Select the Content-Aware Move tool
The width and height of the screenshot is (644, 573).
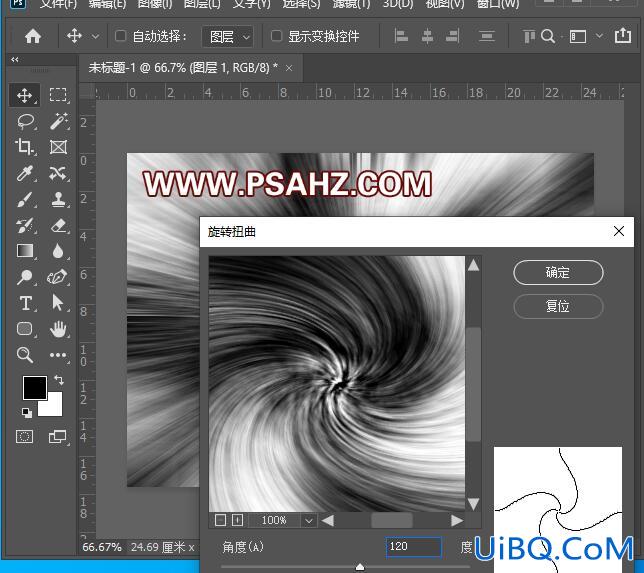click(x=58, y=173)
